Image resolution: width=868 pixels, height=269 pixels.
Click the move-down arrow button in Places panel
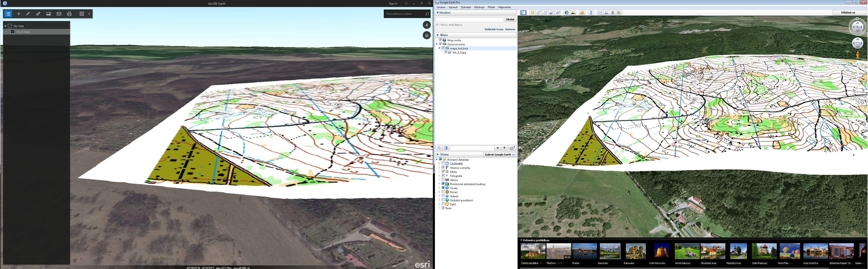(x=504, y=148)
